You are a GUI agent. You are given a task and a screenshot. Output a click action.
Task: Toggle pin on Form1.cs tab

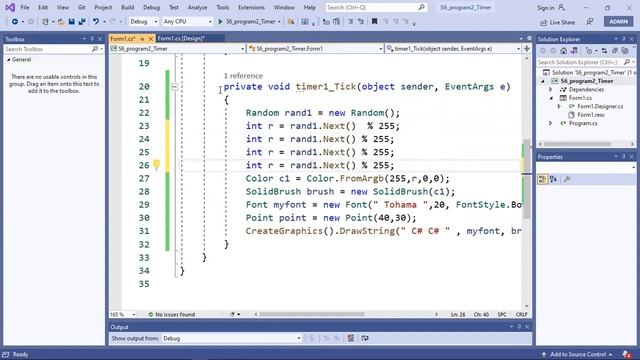[142, 39]
